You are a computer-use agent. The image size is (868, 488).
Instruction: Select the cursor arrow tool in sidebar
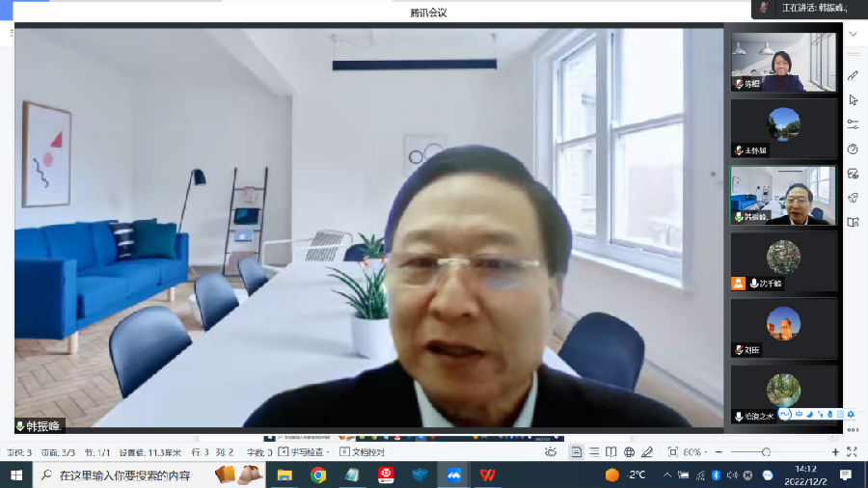pyautogui.click(x=853, y=99)
